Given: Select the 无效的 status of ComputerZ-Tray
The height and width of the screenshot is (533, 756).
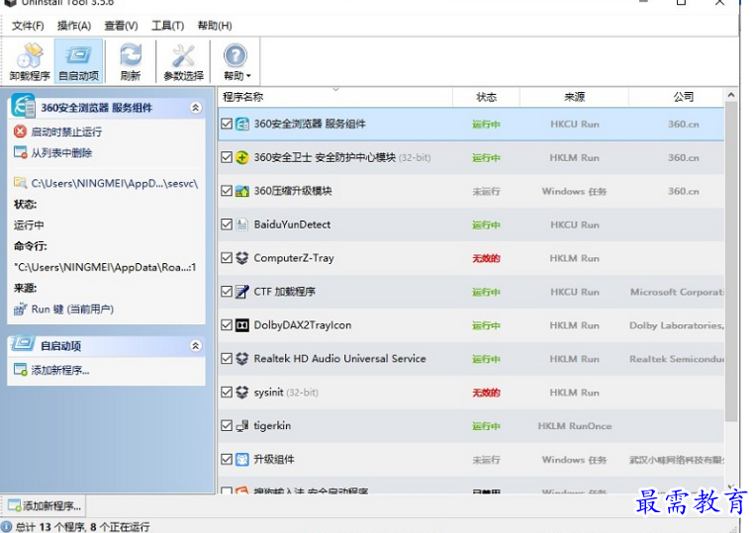Looking at the screenshot, I should click(486, 258).
